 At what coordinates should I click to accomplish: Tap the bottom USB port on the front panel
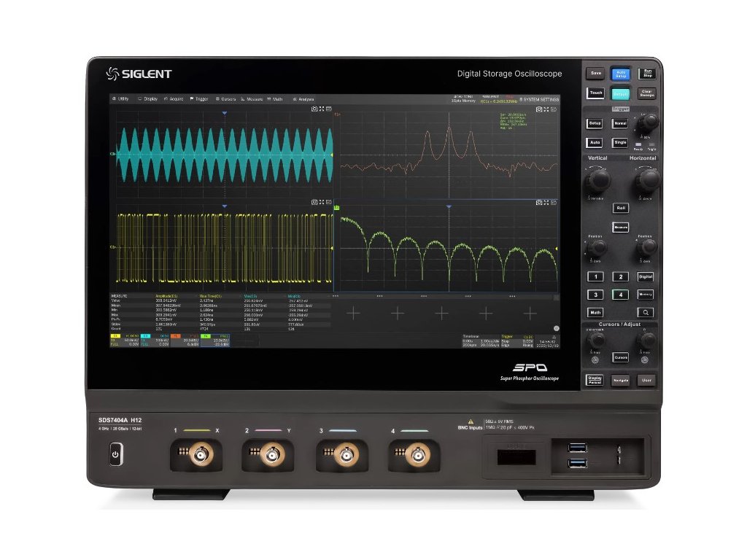tap(578, 463)
